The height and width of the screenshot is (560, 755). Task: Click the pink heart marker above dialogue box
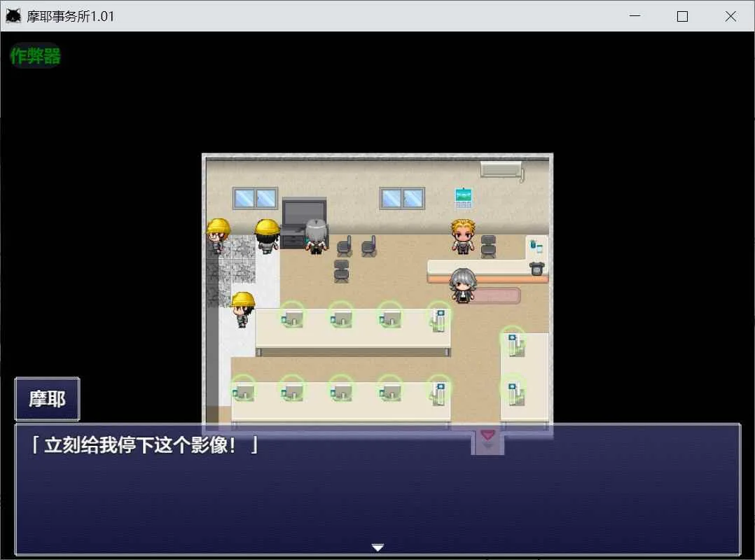[487, 435]
